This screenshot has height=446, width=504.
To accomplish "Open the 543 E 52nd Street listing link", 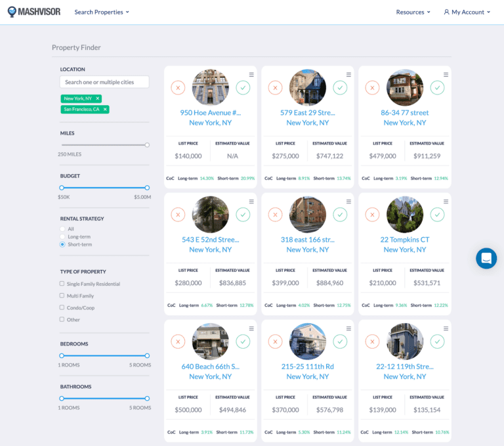I will (x=210, y=240).
